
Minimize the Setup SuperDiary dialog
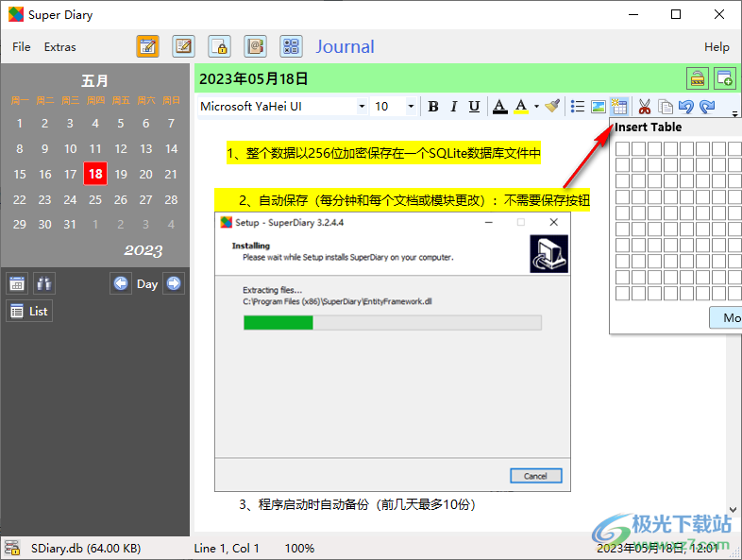(x=489, y=222)
